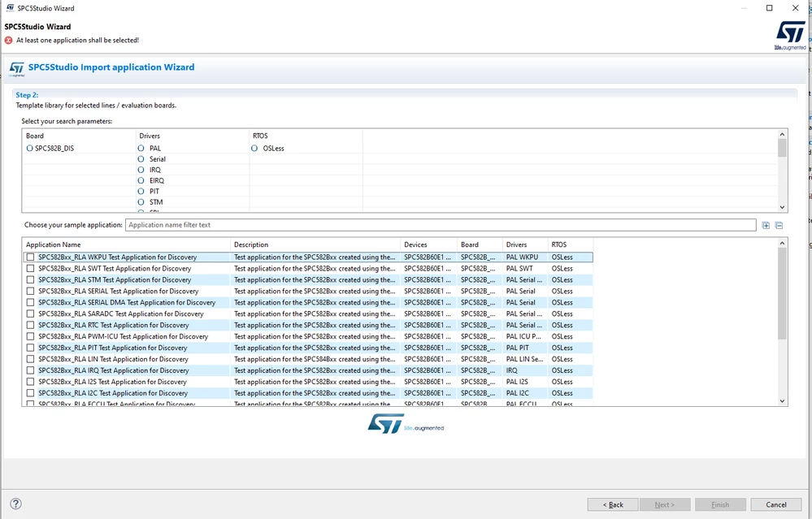Check the PIT Test Application checkbox
Image resolution: width=812 pixels, height=519 pixels.
31,348
